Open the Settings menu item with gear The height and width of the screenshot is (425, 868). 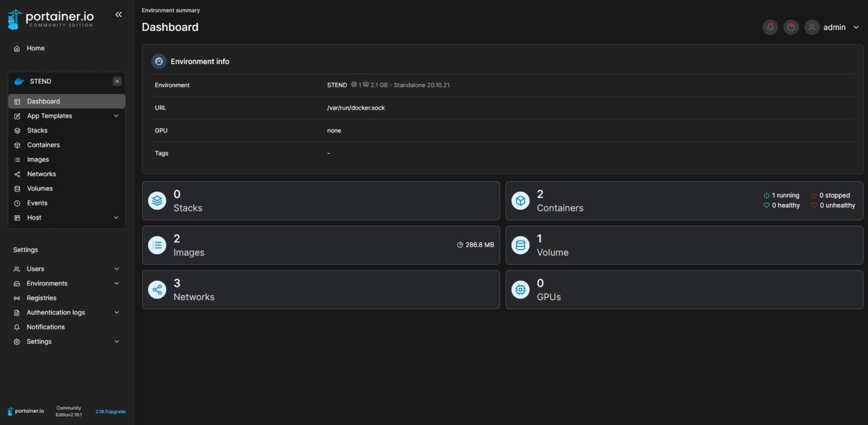coord(39,342)
